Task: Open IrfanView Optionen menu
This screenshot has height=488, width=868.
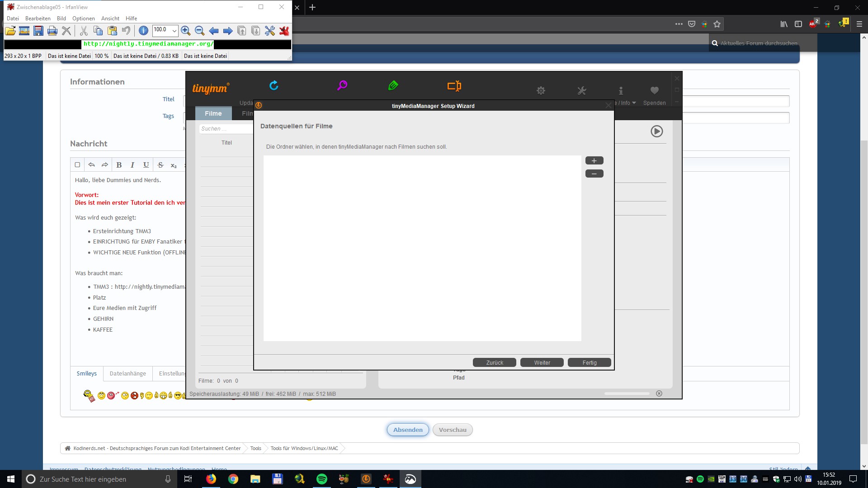Action: tap(84, 19)
